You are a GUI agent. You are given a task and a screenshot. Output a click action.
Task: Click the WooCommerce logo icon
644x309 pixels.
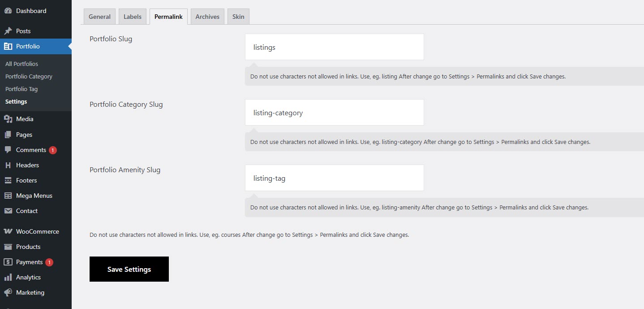coord(8,231)
